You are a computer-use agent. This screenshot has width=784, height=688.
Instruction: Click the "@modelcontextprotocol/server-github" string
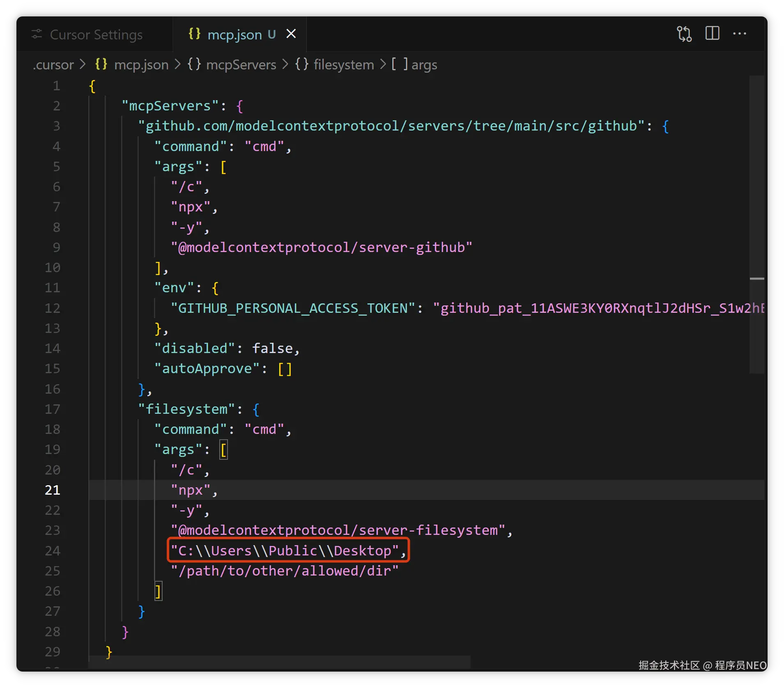pos(322,248)
